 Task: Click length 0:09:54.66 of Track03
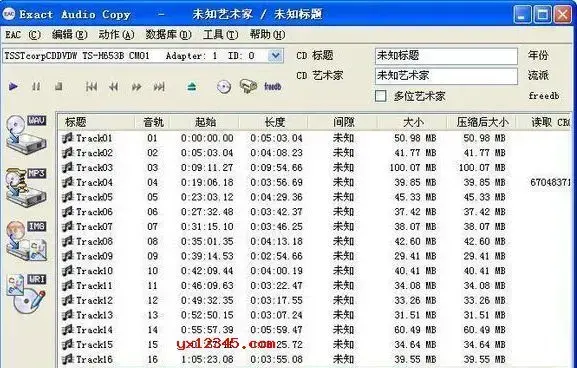[276, 167]
